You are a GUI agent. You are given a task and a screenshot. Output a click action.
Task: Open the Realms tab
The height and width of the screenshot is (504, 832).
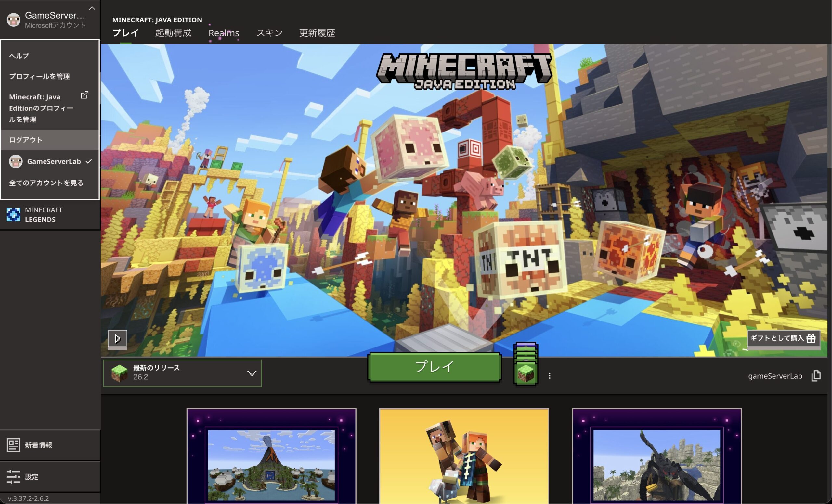click(x=224, y=33)
